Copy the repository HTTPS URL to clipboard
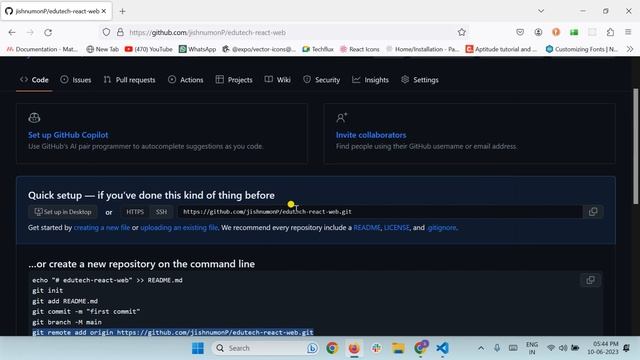 (x=593, y=211)
